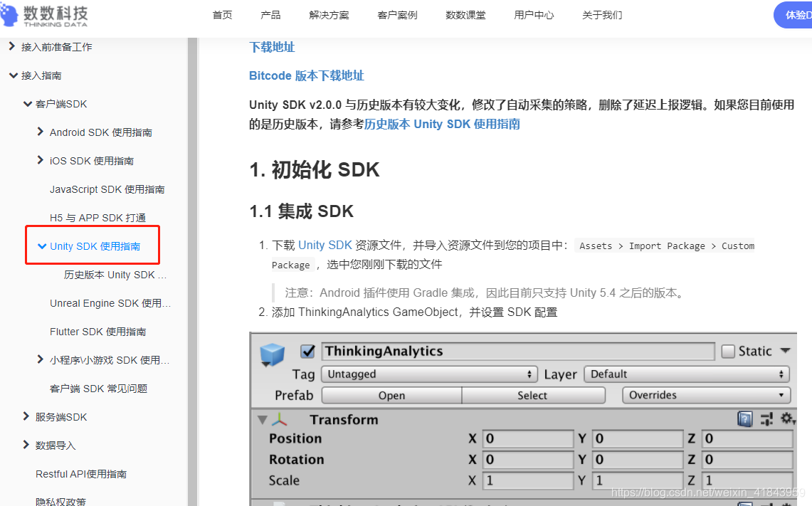Open the 历史版本 Unity SDK 使用指南 link
Image resolution: width=812 pixels, height=506 pixels.
[x=442, y=125]
